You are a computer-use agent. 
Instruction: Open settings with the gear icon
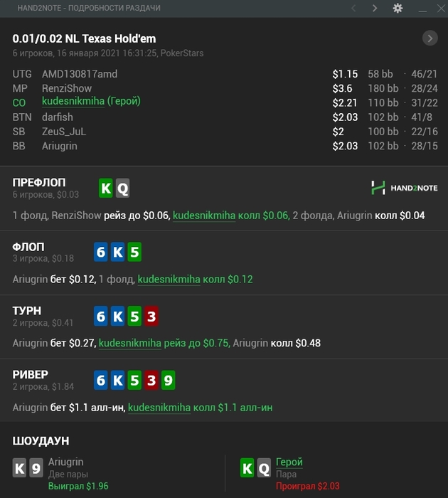398,8
